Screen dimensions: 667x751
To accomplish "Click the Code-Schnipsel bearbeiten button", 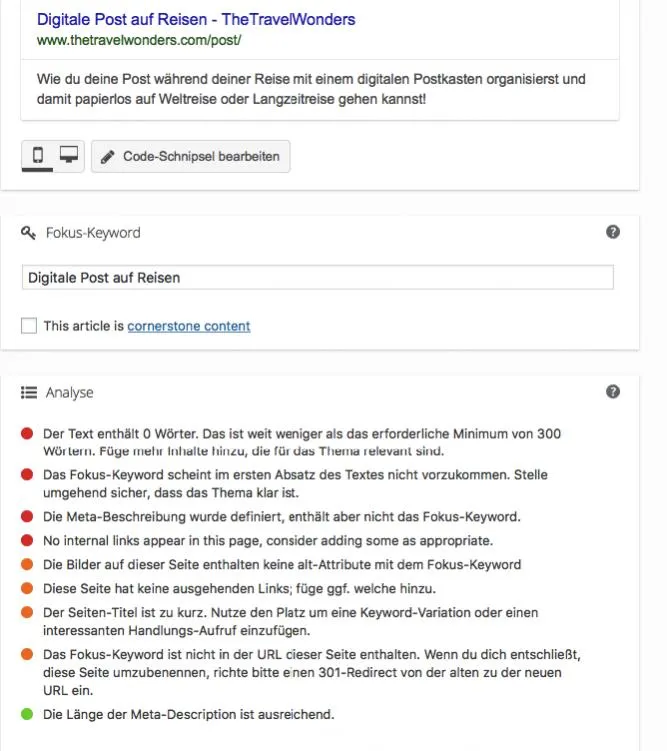I will pos(191,156).
